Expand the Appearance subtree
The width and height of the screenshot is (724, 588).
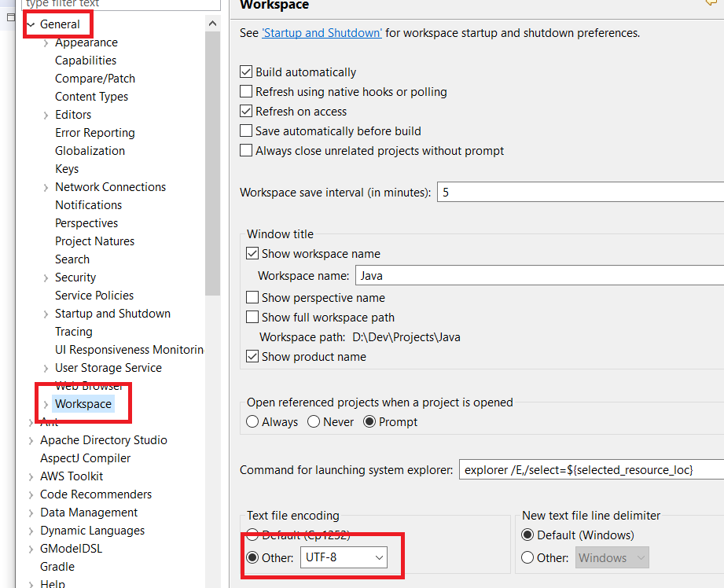[x=46, y=42]
